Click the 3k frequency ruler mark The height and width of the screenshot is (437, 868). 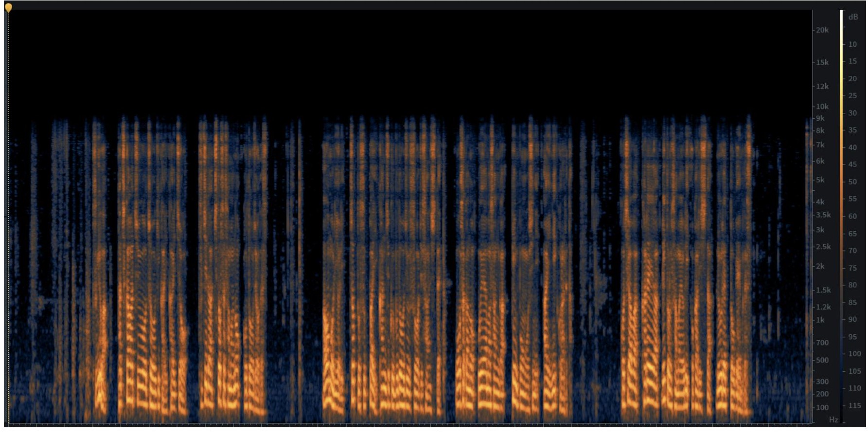pos(820,230)
